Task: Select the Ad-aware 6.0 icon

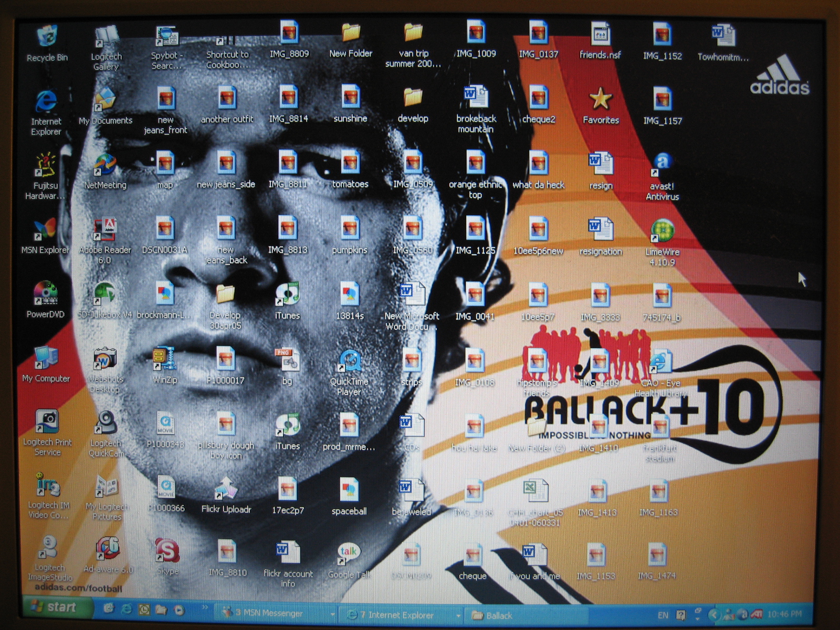Action: [108, 549]
